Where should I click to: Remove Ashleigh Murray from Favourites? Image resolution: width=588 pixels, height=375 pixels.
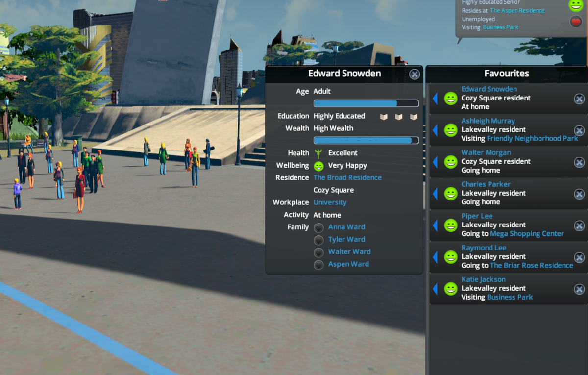(x=579, y=130)
